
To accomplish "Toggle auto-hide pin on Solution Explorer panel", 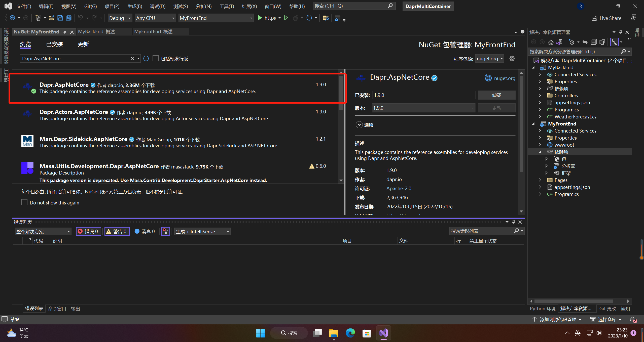I will pyautogui.click(x=620, y=32).
